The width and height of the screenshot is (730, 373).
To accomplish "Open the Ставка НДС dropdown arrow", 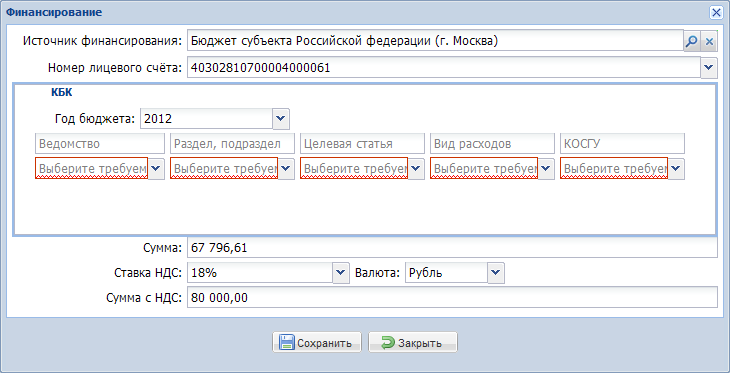I will pyautogui.click(x=341, y=273).
